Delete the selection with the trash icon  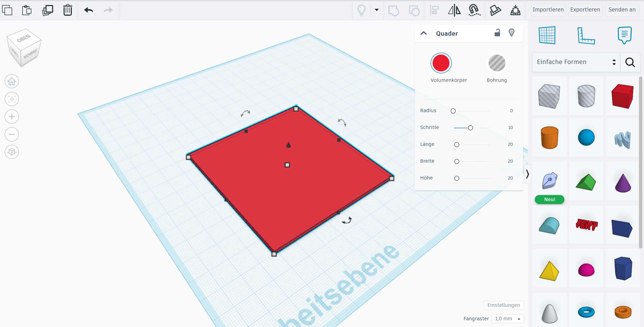click(x=68, y=10)
